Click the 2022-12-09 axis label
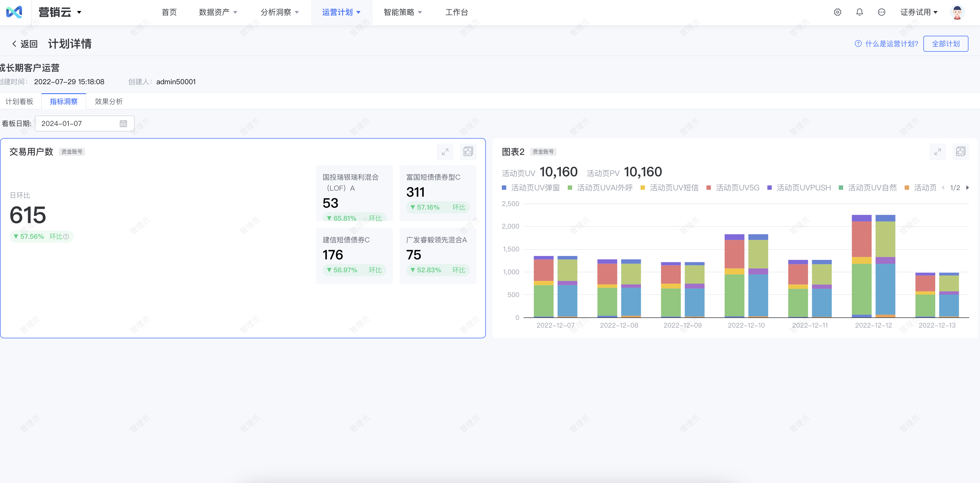 tap(682, 325)
